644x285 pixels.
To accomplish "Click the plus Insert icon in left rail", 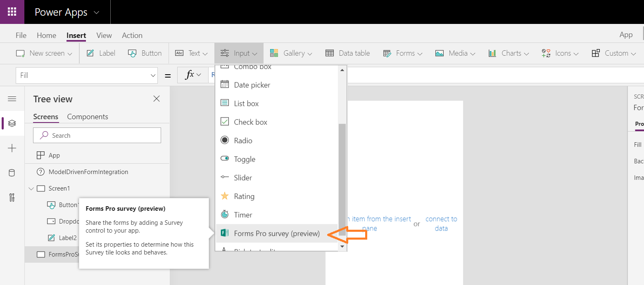I will click(x=12, y=148).
